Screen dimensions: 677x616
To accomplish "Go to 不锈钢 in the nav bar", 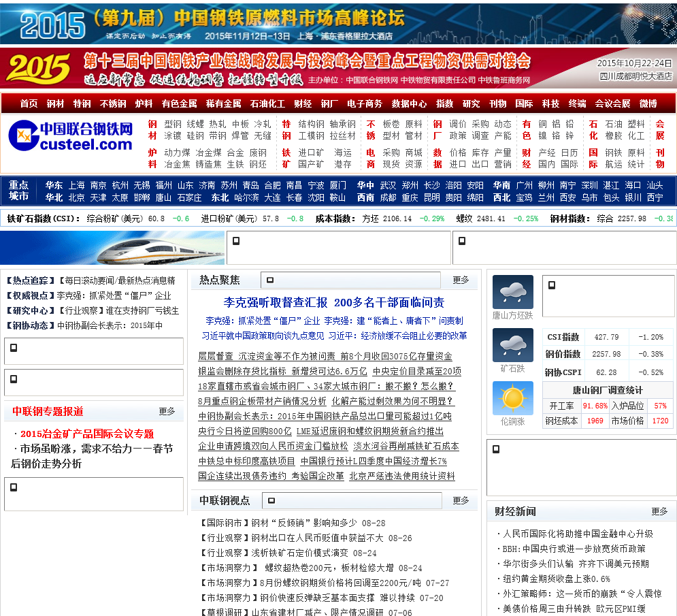I will 113,103.
